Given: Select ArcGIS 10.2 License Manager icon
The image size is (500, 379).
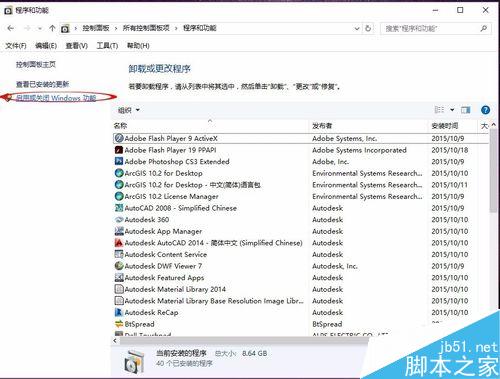Looking at the screenshot, I should (119, 196).
